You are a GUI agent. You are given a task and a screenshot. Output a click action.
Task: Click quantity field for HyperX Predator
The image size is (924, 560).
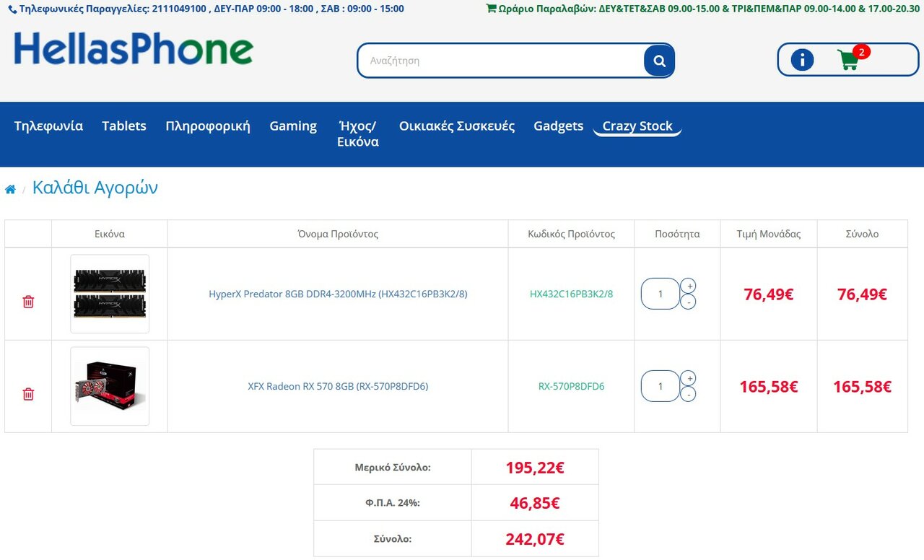tap(661, 294)
